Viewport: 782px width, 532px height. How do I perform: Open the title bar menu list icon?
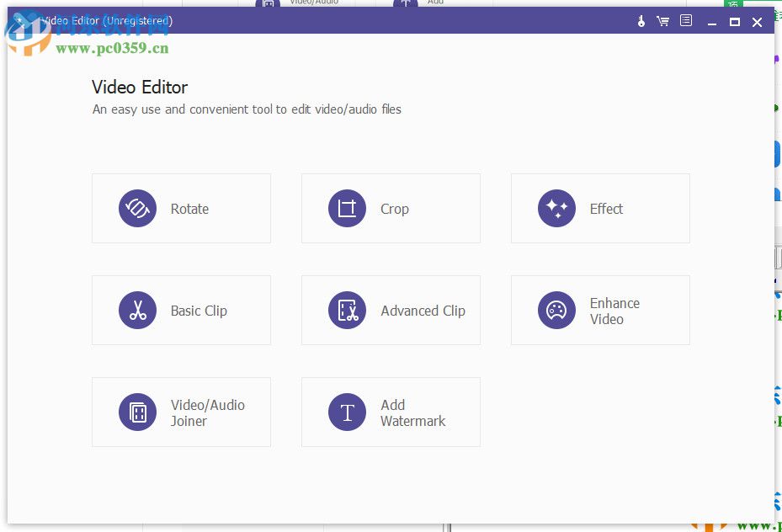click(x=684, y=21)
